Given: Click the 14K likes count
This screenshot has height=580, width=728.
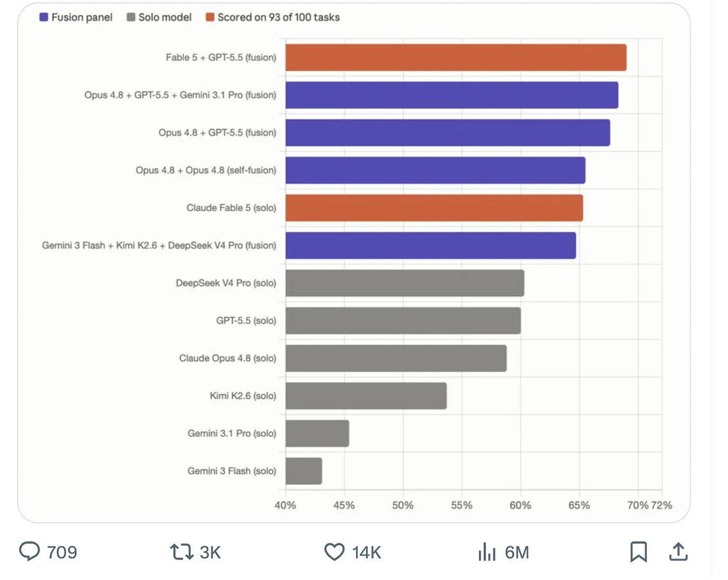Looking at the screenshot, I should coord(367,552).
